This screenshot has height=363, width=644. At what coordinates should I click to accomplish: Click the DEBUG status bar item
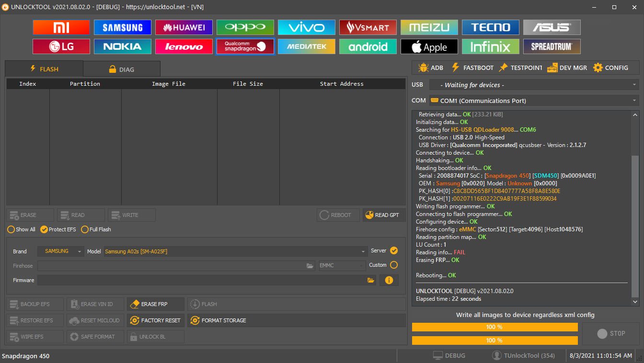click(x=449, y=356)
